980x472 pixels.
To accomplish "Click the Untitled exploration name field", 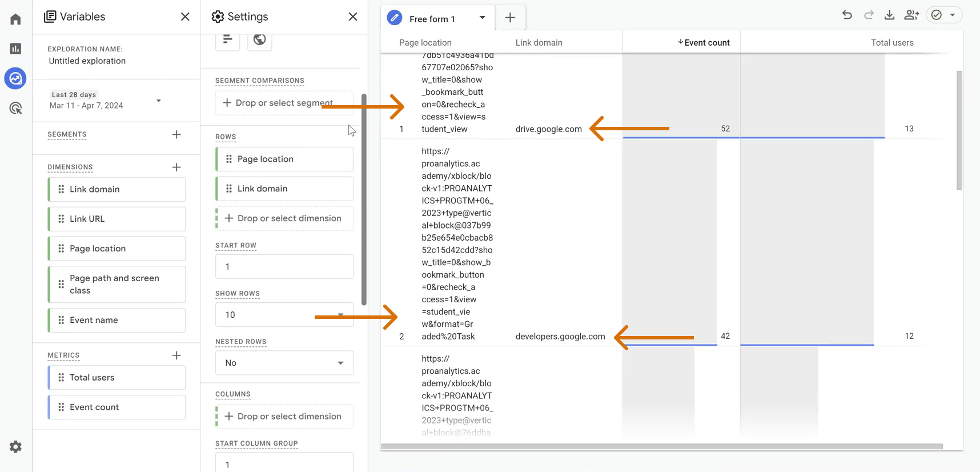I will pos(87,61).
